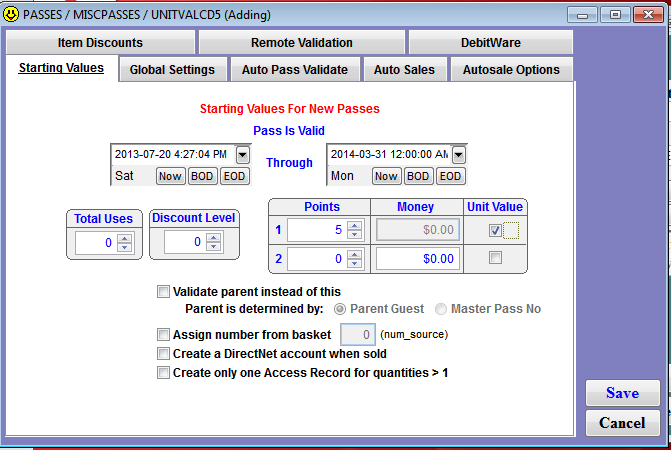
Task: Decrease row 1 Points with down arrow
Action: click(354, 234)
